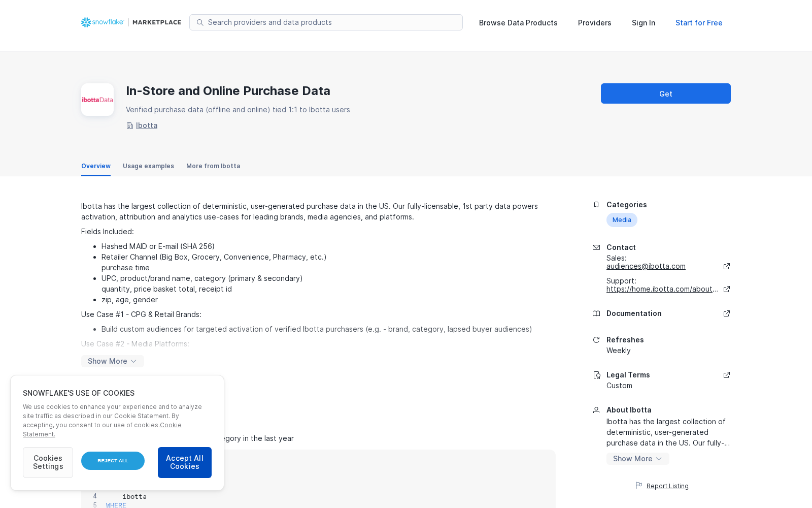Image resolution: width=812 pixels, height=508 pixels.
Task: Click the "Weekly" refresh value
Action: [619, 351]
